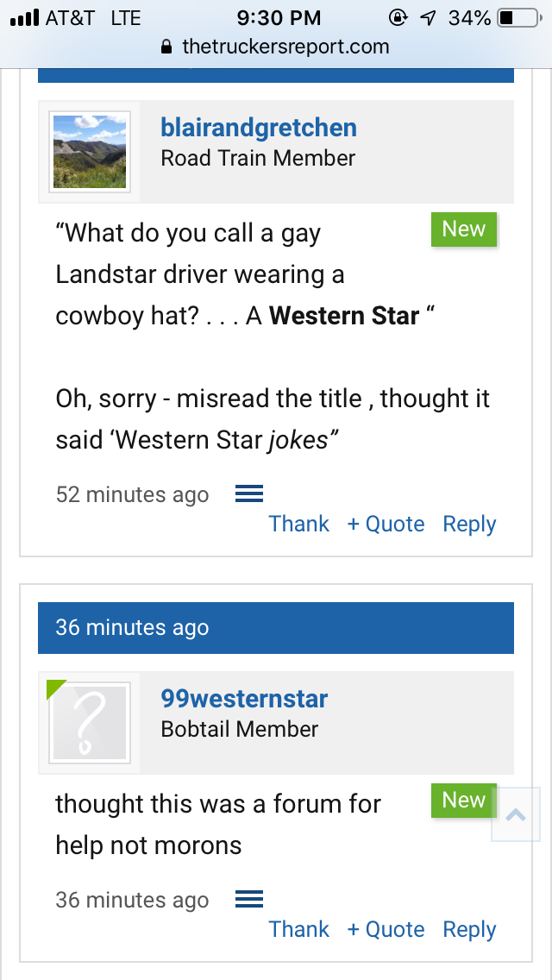Reply to blairandgretchen's post
This screenshot has width=552, height=980.
tap(469, 524)
